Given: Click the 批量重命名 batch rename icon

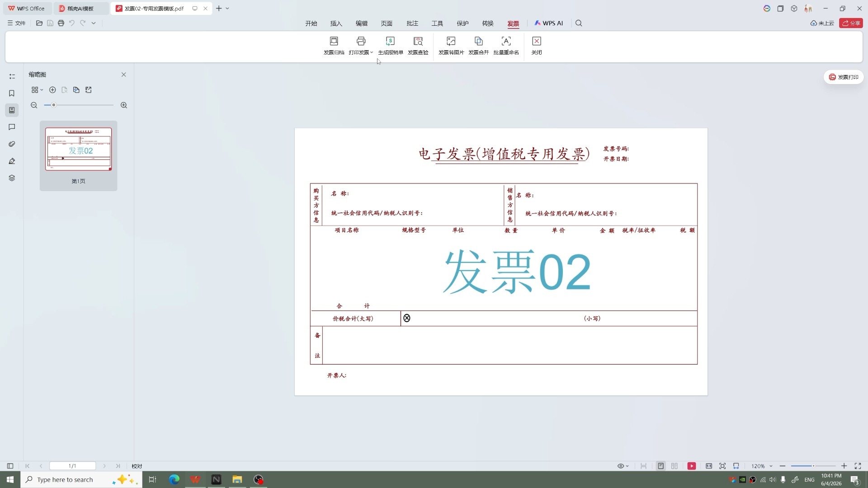Looking at the screenshot, I should [506, 46].
